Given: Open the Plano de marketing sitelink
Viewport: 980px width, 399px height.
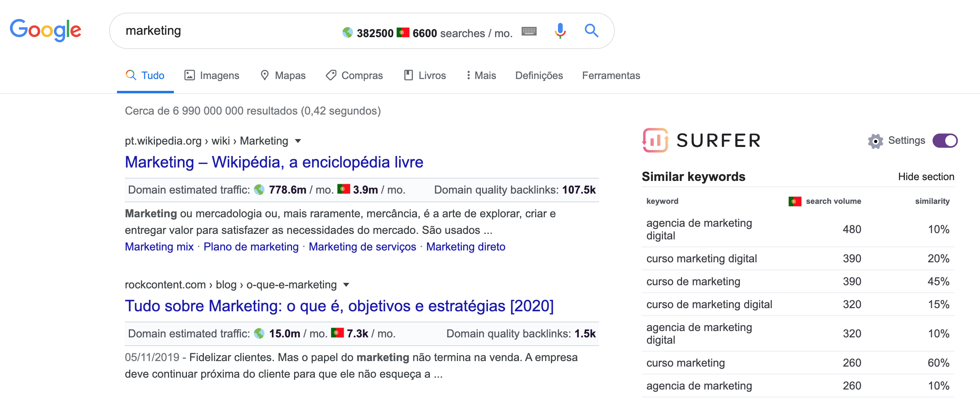Looking at the screenshot, I should (251, 247).
